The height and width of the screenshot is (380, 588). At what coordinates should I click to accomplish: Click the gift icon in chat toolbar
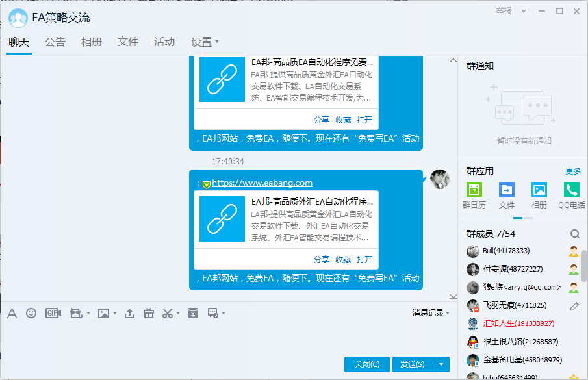click(x=149, y=313)
